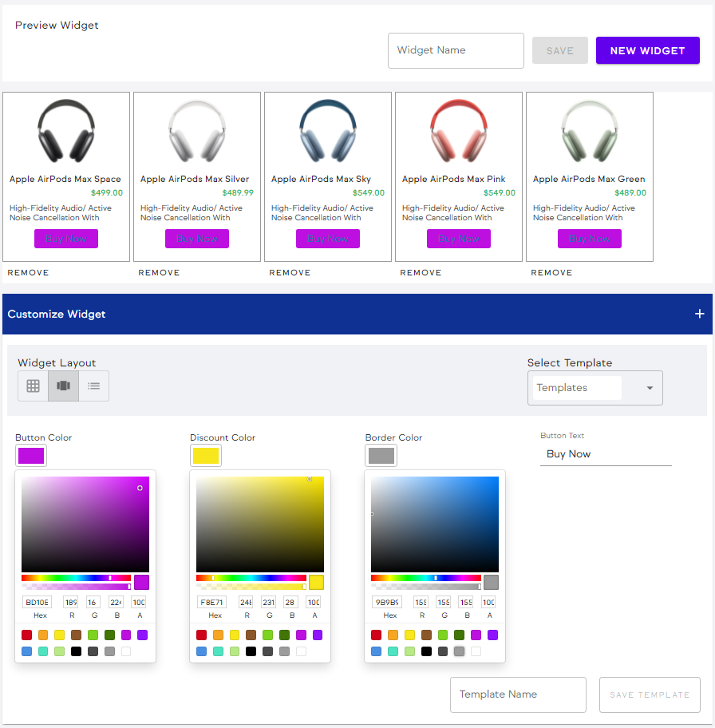Open the Templates dropdown
The height and width of the screenshot is (728, 715).
click(595, 388)
